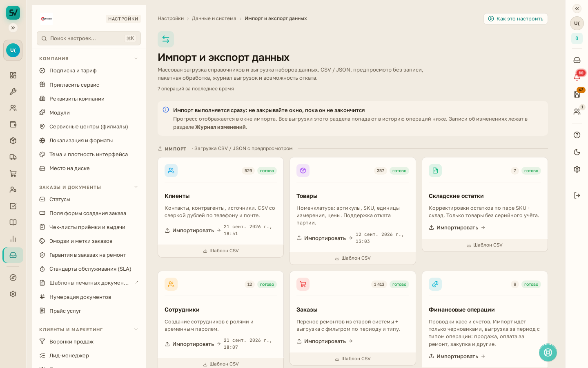Open Подписка и тариф settings

pyautogui.click(x=89, y=71)
